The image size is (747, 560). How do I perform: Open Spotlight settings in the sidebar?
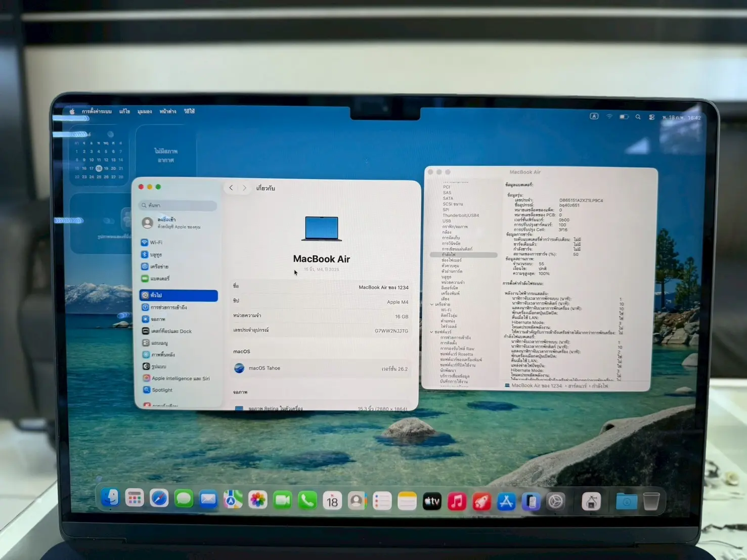(160, 390)
